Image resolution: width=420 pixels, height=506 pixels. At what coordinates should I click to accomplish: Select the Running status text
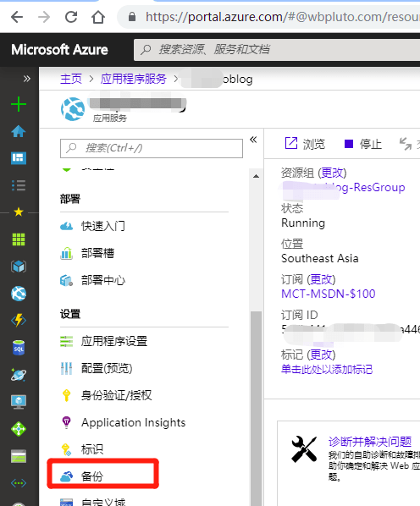[x=303, y=223]
